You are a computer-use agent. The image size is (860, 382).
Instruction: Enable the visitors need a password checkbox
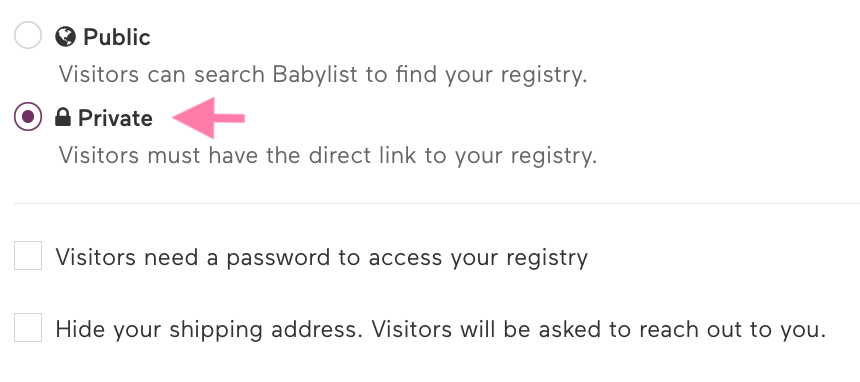click(x=27, y=256)
